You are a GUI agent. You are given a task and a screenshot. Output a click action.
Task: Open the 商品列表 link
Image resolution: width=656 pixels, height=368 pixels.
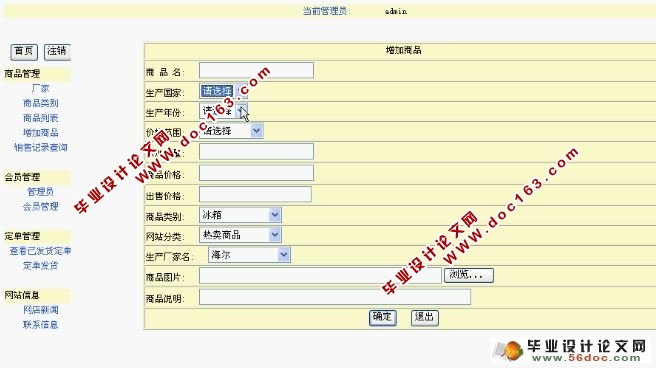point(40,118)
